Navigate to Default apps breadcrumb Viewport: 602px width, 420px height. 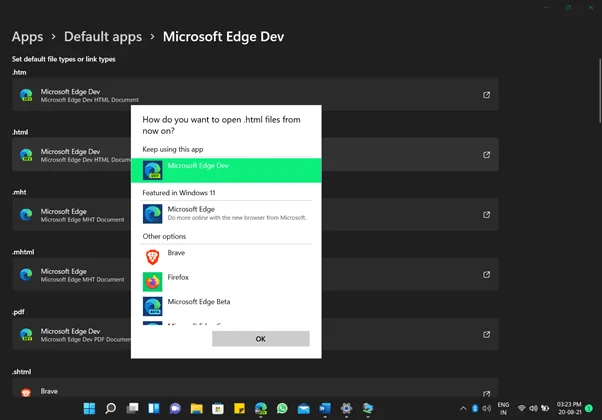(x=103, y=37)
